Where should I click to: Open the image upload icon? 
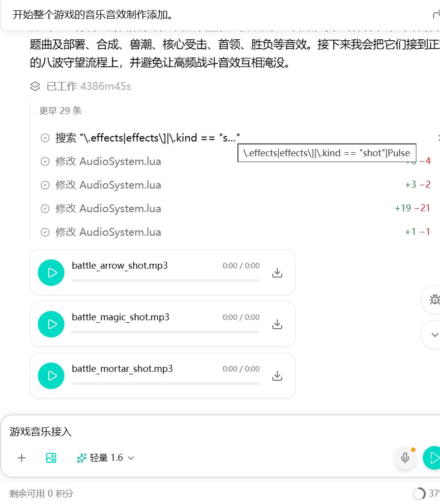coord(51,458)
